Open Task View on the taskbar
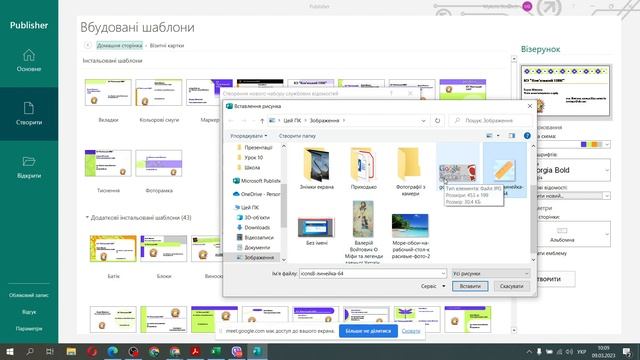Viewport: 640px width, 360px height. coord(50,351)
